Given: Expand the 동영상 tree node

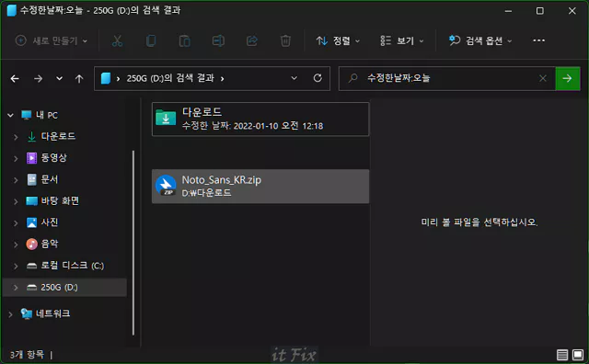Looking at the screenshot, I should [16, 158].
